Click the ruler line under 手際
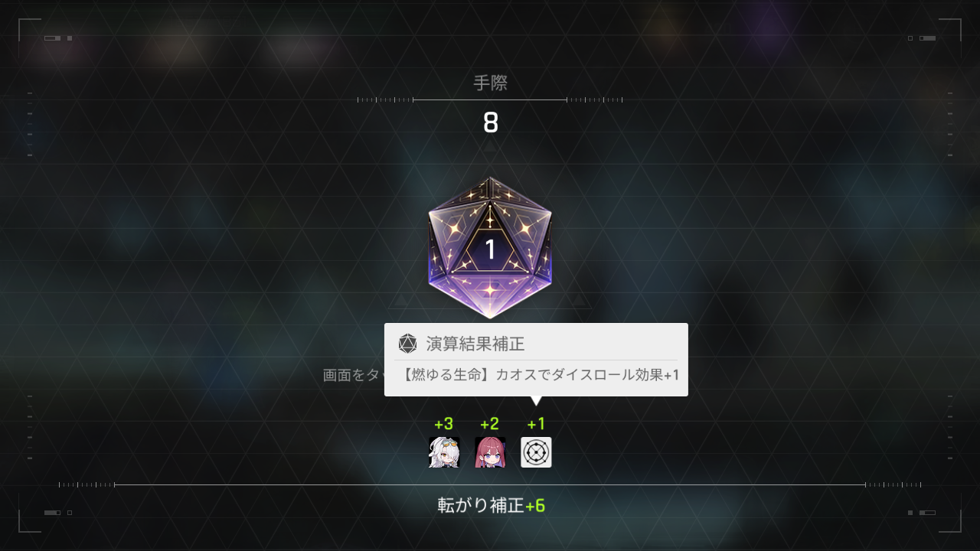The width and height of the screenshot is (980, 551). [490, 99]
